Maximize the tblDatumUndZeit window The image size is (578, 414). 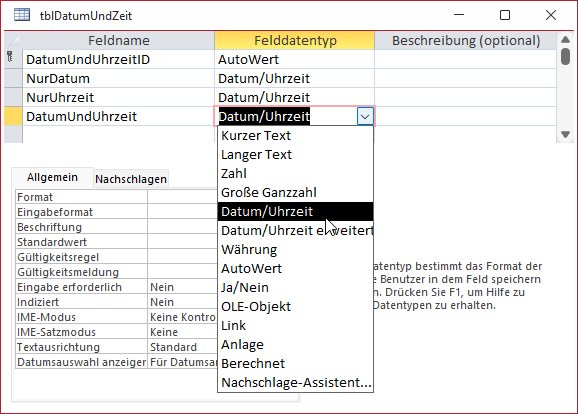[505, 15]
